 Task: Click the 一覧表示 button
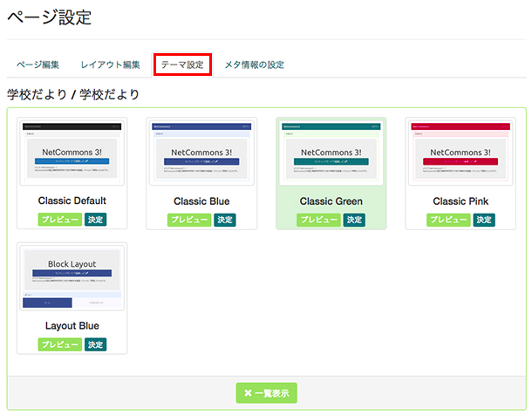point(266,393)
